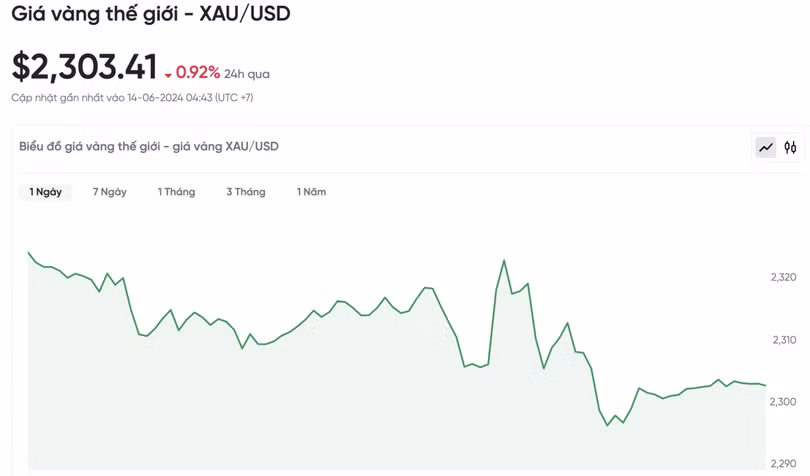Click the 2,320 y-axis label

784,277
